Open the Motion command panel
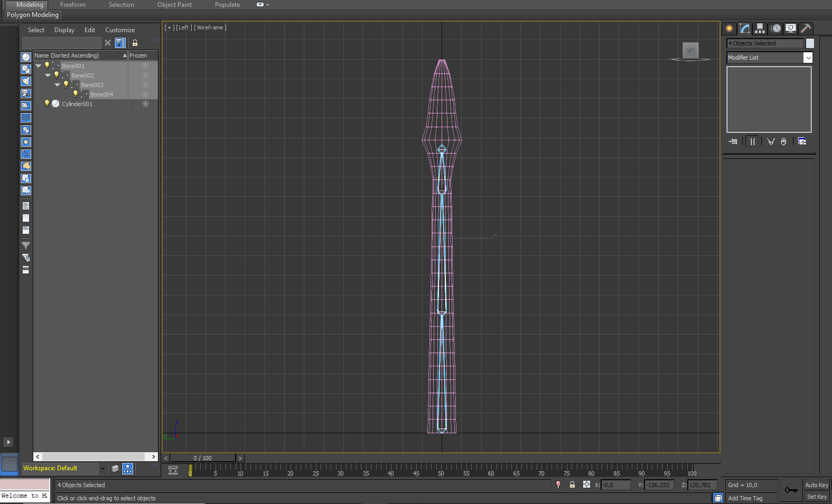 pos(775,28)
